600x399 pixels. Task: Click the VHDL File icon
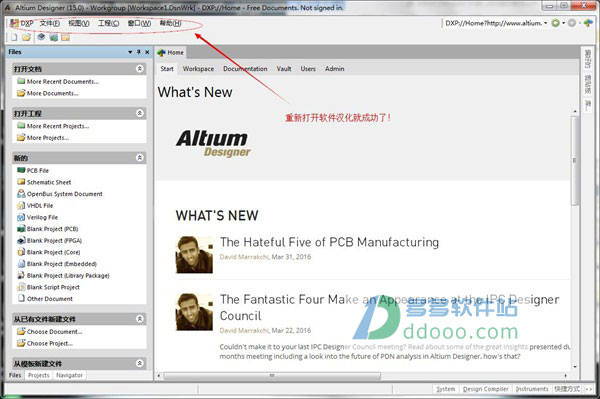(21, 205)
